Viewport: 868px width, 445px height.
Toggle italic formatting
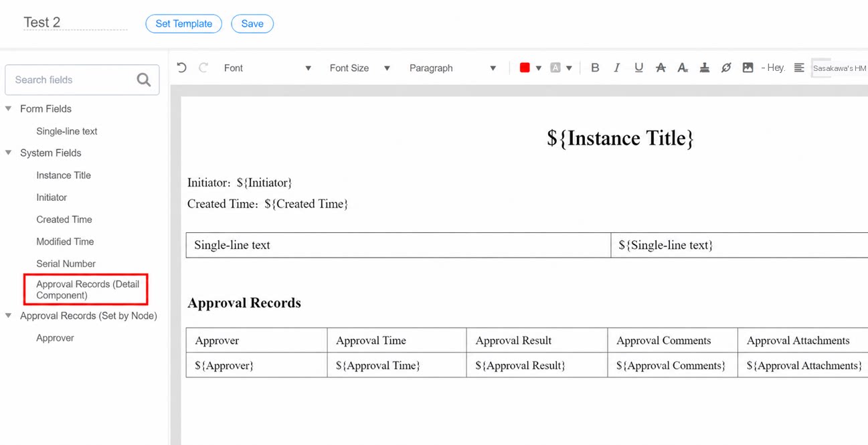coord(617,68)
